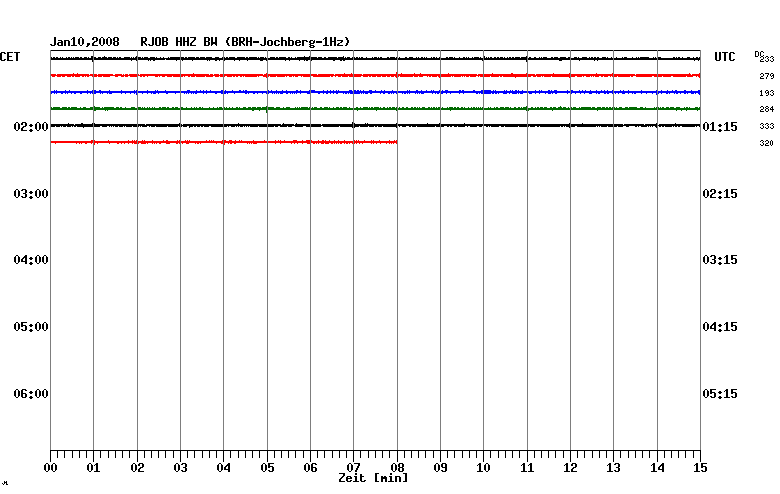Click minute label 08 on the axis

(x=397, y=468)
